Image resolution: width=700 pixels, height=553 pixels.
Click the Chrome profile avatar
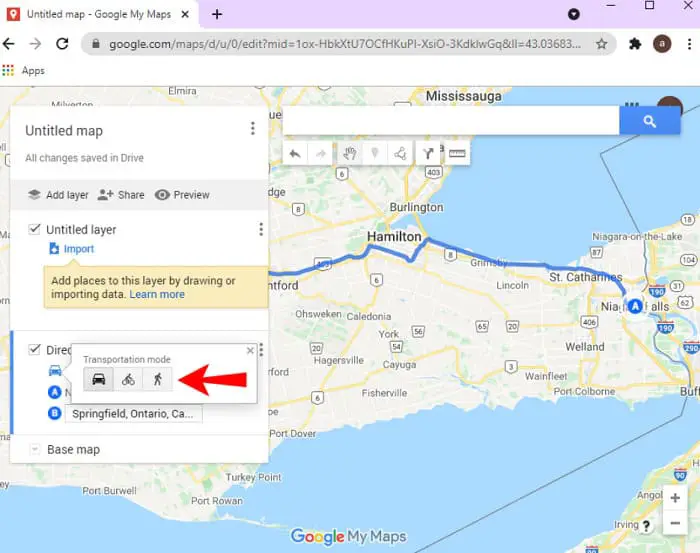point(662,44)
